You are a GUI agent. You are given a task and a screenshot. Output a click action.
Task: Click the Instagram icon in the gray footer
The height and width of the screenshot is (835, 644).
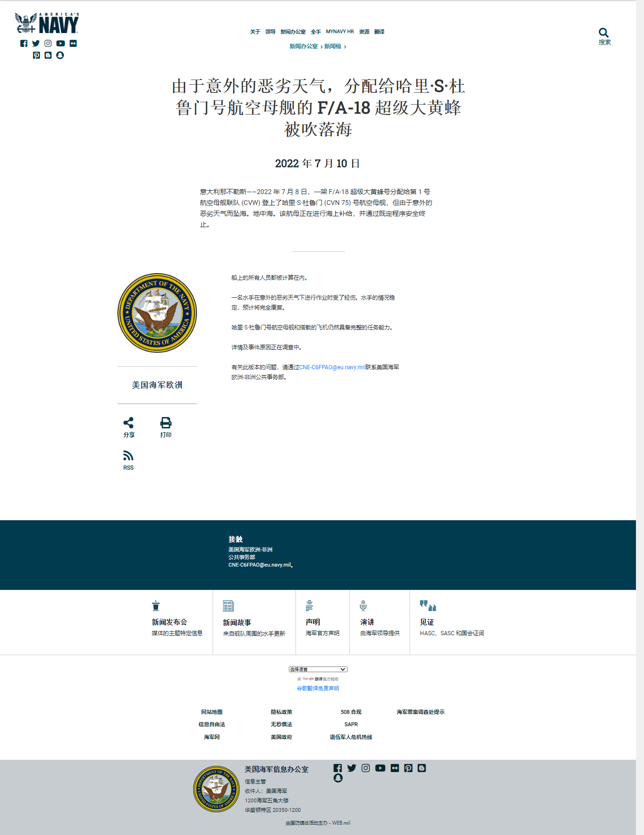tap(366, 768)
